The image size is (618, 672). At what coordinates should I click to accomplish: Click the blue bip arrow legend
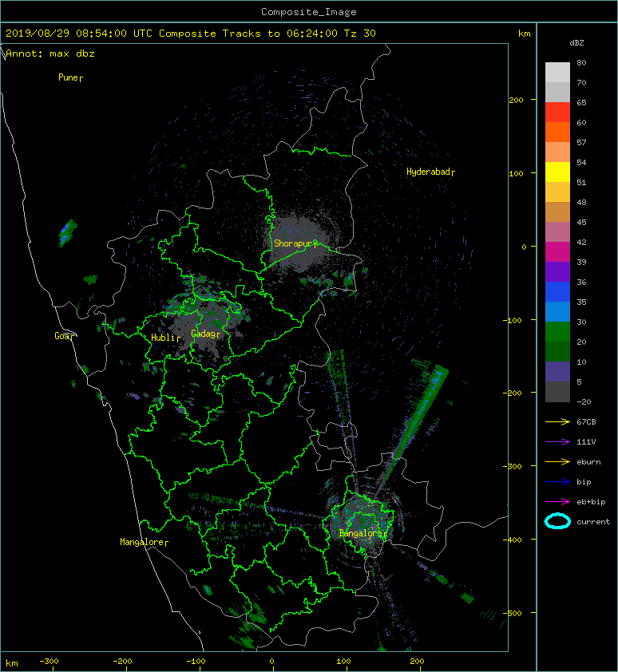[x=557, y=482]
